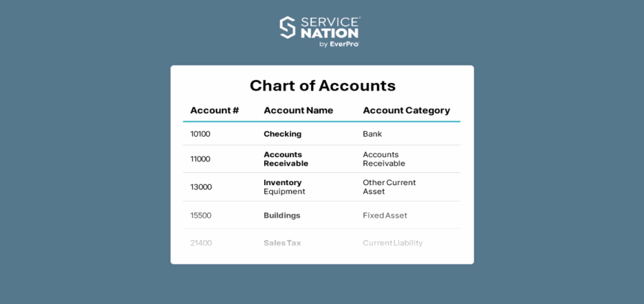This screenshot has height=304, width=644.
Task: Click account number 15500
Action: [201, 215]
